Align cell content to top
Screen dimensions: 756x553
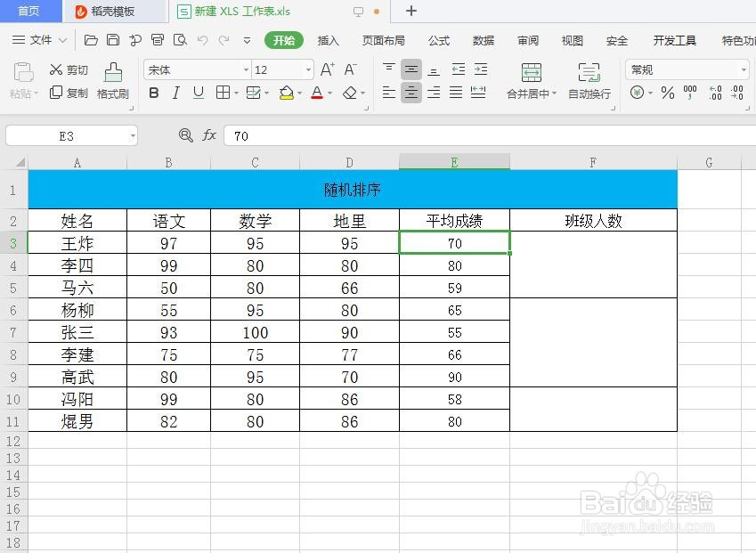(x=388, y=69)
